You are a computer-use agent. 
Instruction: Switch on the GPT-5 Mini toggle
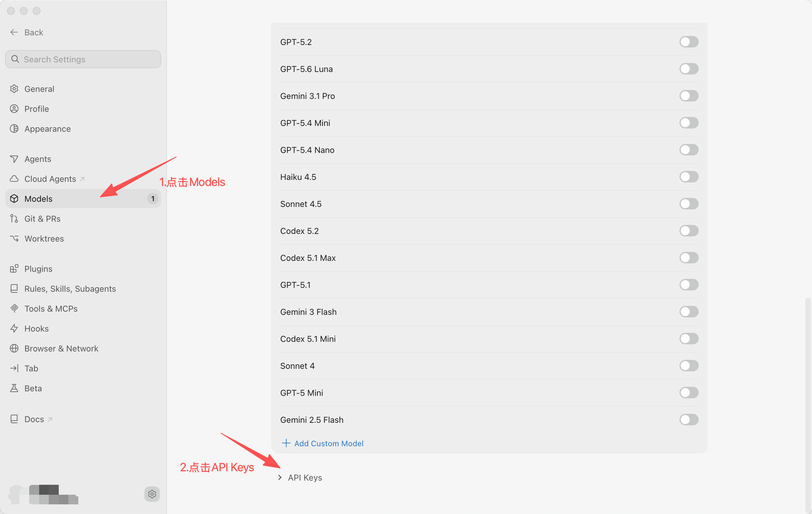tap(689, 393)
